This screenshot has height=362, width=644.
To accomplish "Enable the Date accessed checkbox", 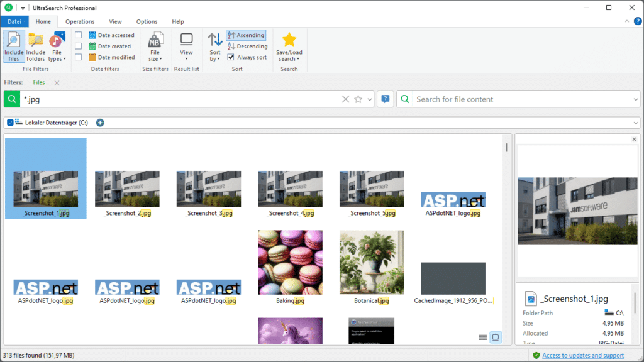I will click(x=78, y=35).
